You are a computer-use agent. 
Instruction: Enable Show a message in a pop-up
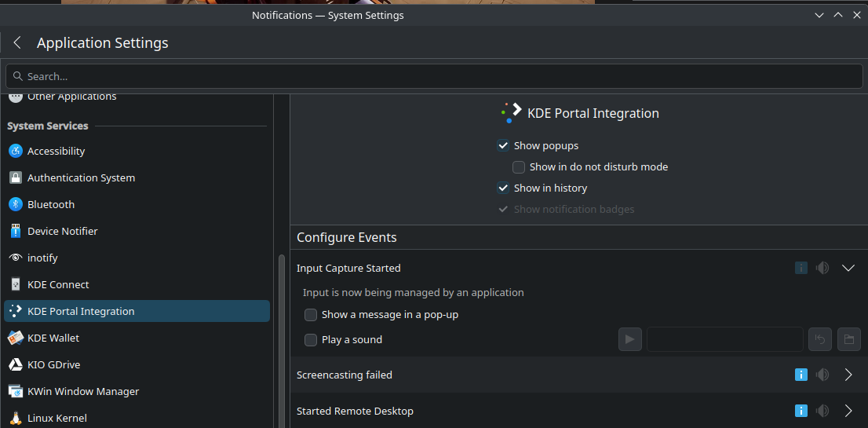pyautogui.click(x=311, y=314)
